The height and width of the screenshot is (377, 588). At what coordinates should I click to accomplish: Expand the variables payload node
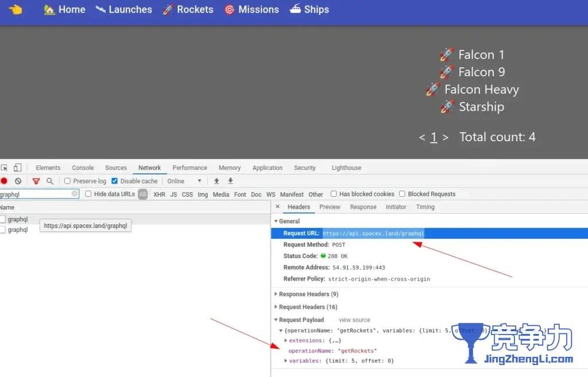(x=286, y=361)
